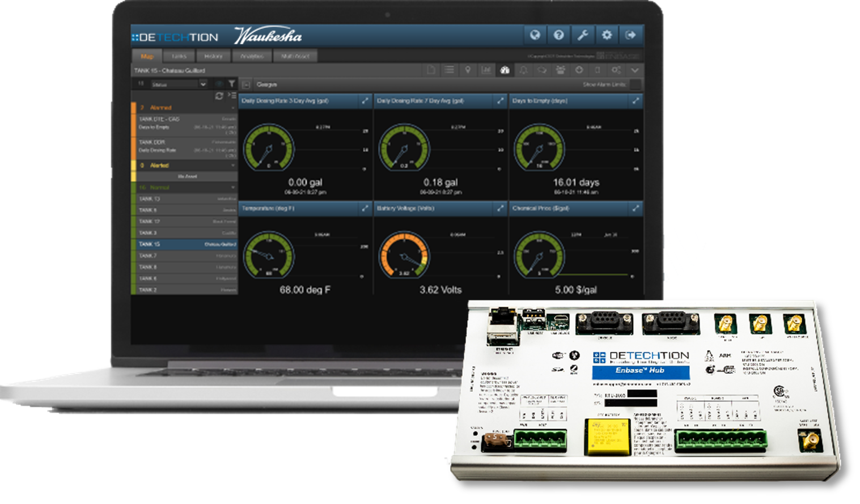
Task: Click the alarm bell icon
Action: (x=523, y=70)
